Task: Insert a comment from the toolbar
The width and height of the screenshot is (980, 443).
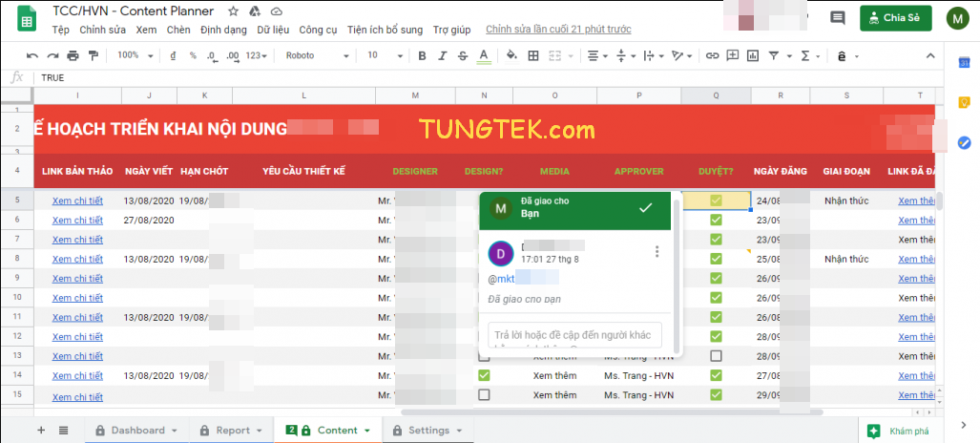Action: point(732,55)
